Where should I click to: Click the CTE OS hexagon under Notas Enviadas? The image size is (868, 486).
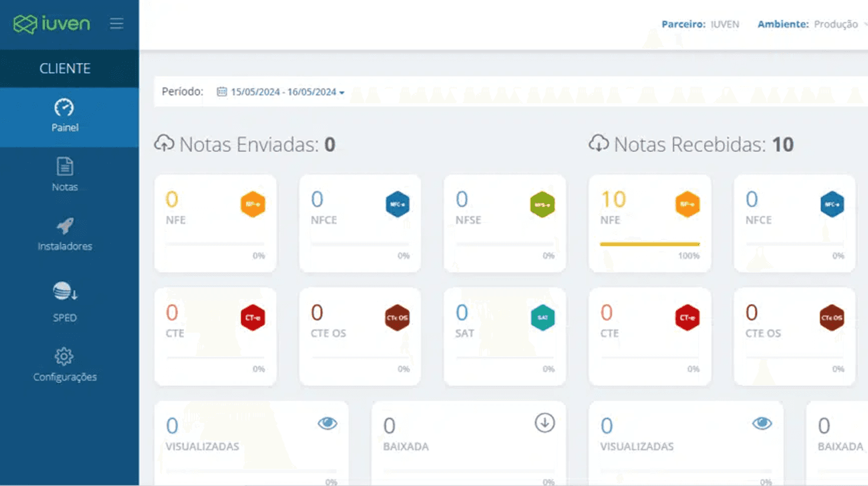pyautogui.click(x=397, y=317)
